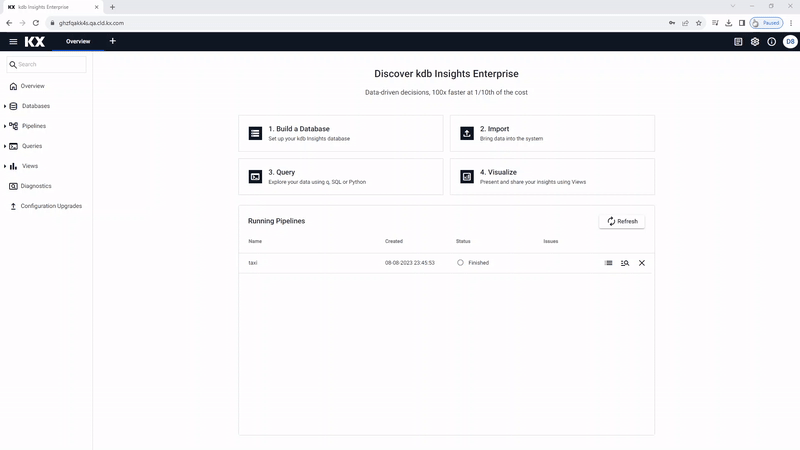Open the browser side panel icon

point(742,23)
